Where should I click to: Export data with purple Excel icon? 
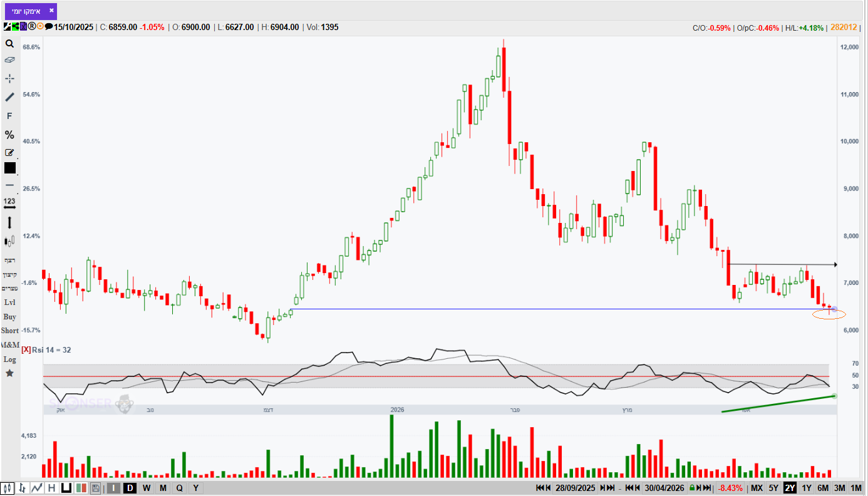coord(23,27)
